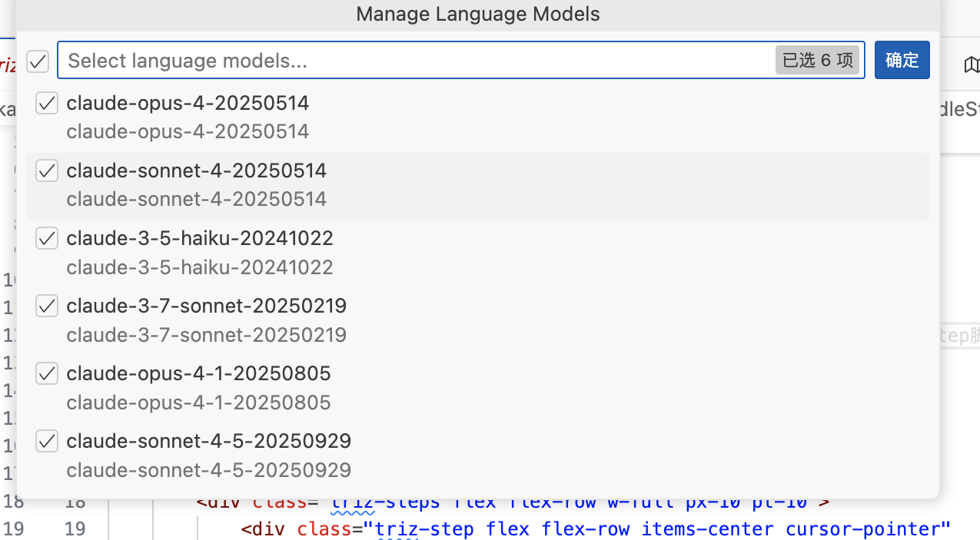Image resolution: width=980 pixels, height=540 pixels.
Task: Select the claude-sonnet-4-20250514 model name
Action: coord(196,171)
